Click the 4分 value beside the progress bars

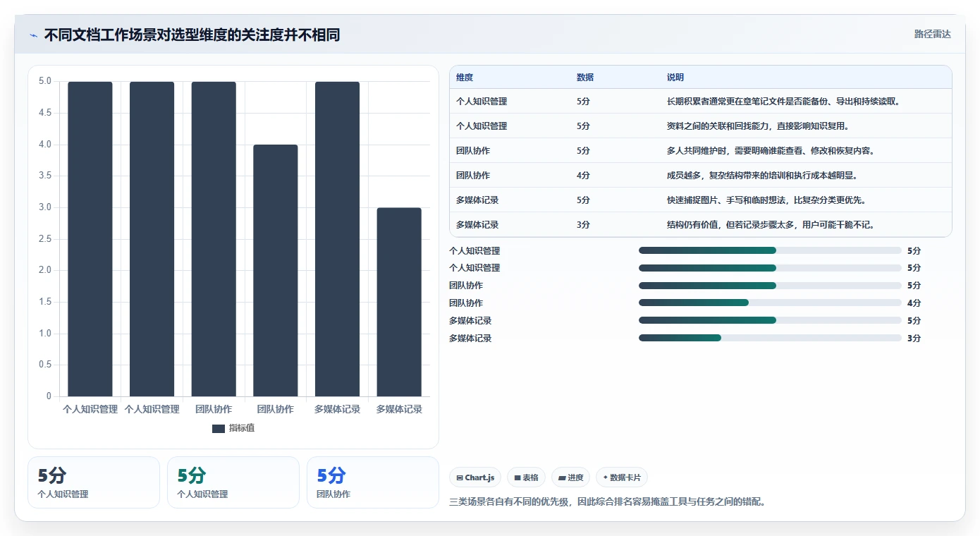pyautogui.click(x=914, y=303)
